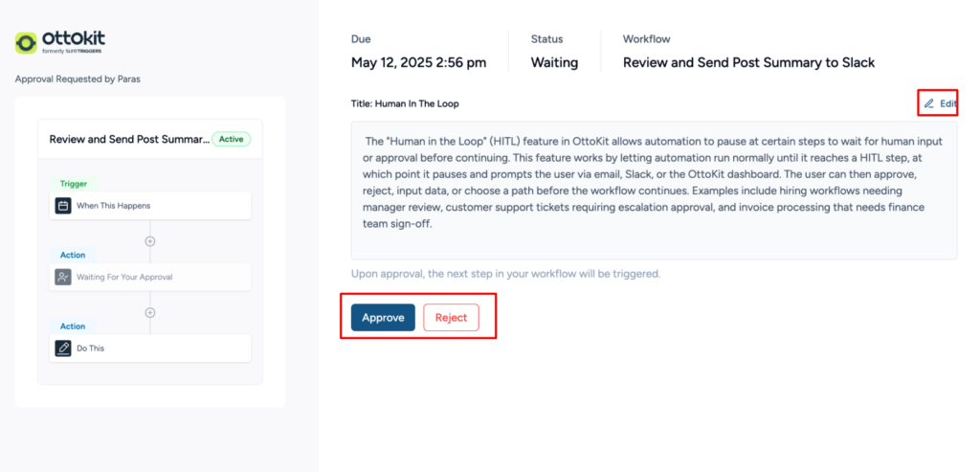Select the Do This action step
This screenshot has height=472, width=980.
[x=149, y=348]
